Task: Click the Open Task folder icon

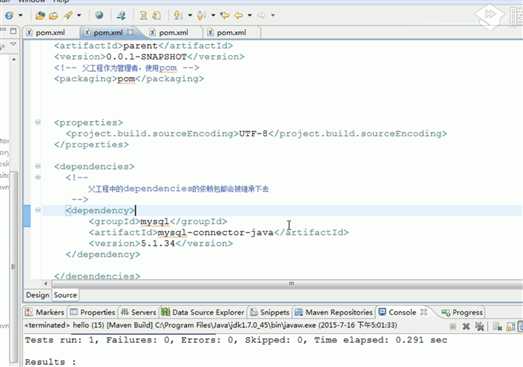Action: (53, 15)
